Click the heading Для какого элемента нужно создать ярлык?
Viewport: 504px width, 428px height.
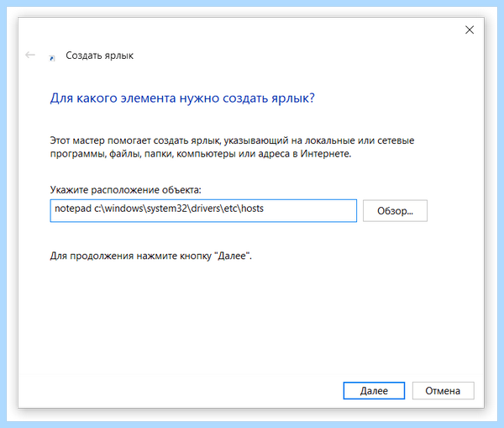click(182, 98)
